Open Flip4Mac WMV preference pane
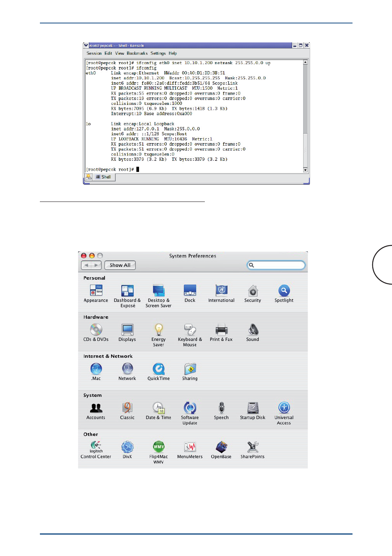This screenshot has height=556, width=392. click(x=158, y=452)
